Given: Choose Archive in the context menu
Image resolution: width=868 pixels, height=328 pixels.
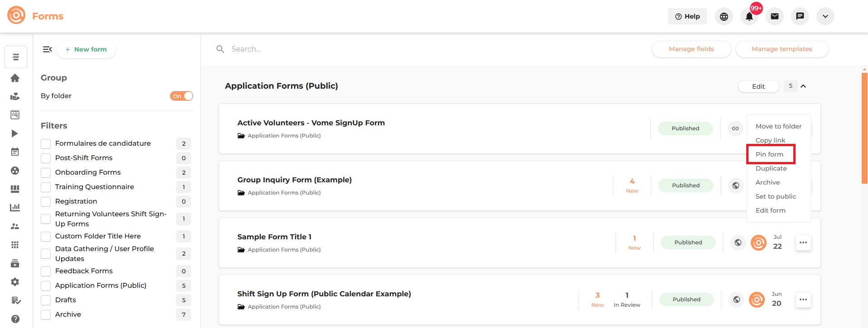Looking at the screenshot, I should point(767,182).
